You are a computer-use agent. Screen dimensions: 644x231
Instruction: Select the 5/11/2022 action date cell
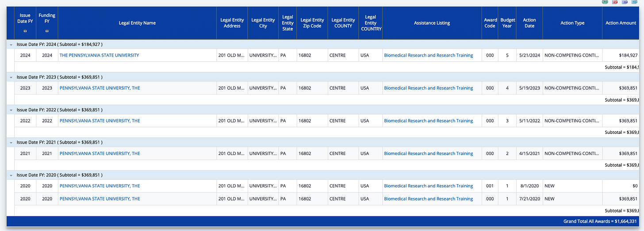[529, 121]
